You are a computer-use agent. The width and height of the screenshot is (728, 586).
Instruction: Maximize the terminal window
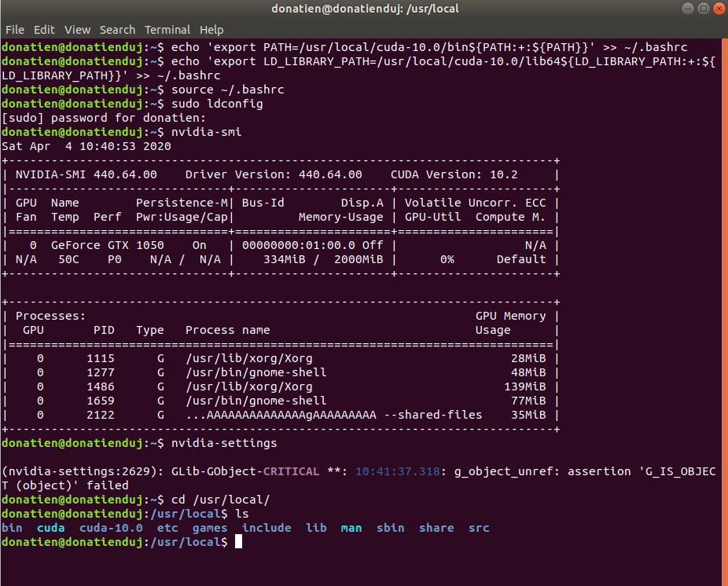coord(704,9)
